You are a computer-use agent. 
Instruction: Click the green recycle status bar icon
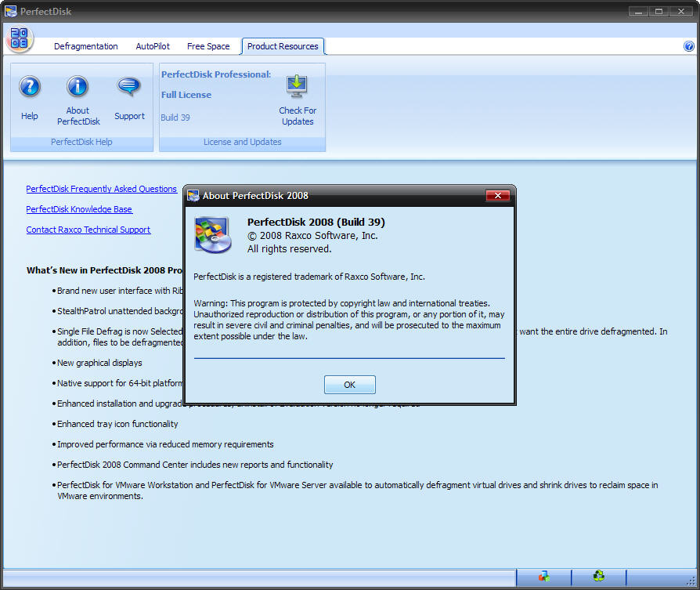coord(599,576)
